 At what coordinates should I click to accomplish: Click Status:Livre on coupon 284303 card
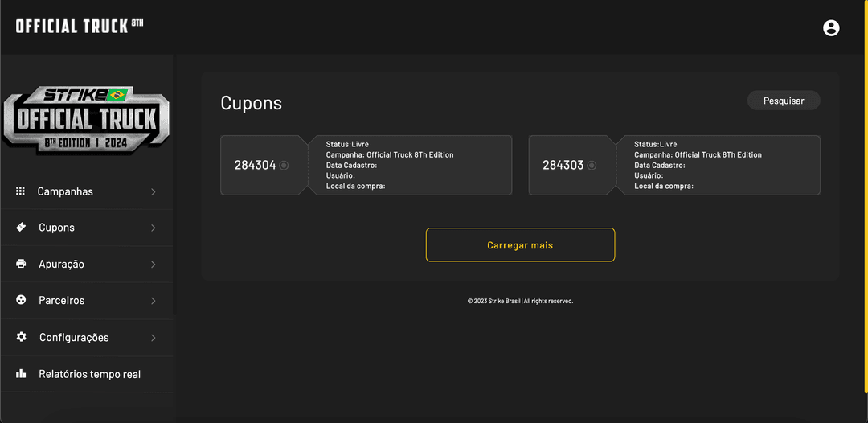click(656, 145)
